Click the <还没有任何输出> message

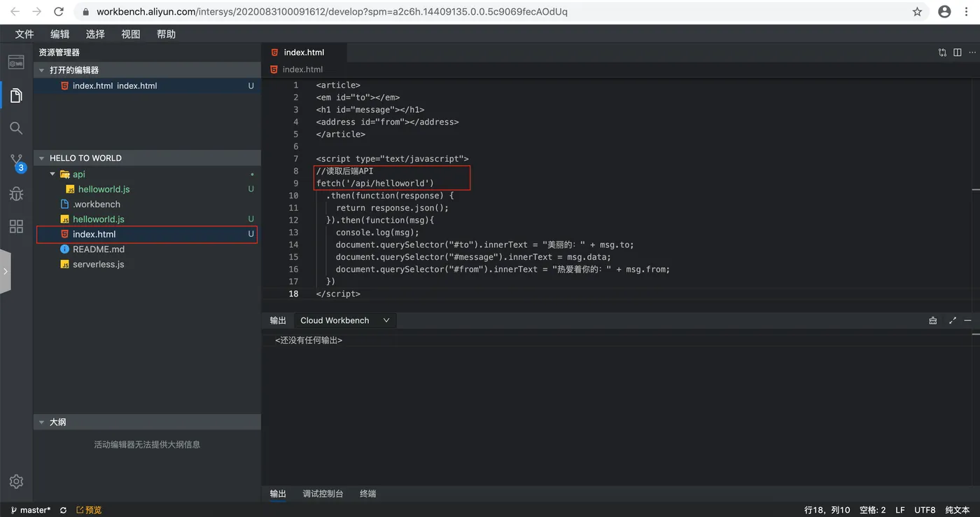point(309,340)
